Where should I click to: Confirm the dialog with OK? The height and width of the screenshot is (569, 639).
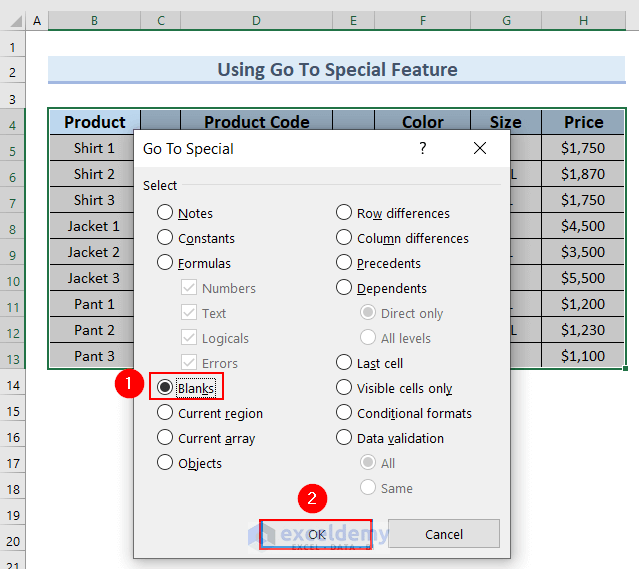click(316, 534)
